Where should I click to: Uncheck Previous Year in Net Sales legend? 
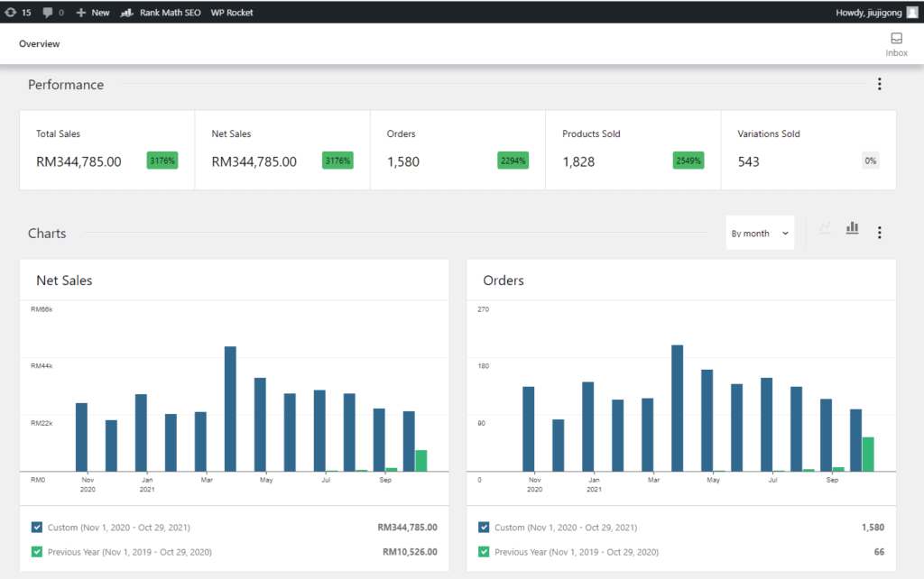(x=37, y=552)
